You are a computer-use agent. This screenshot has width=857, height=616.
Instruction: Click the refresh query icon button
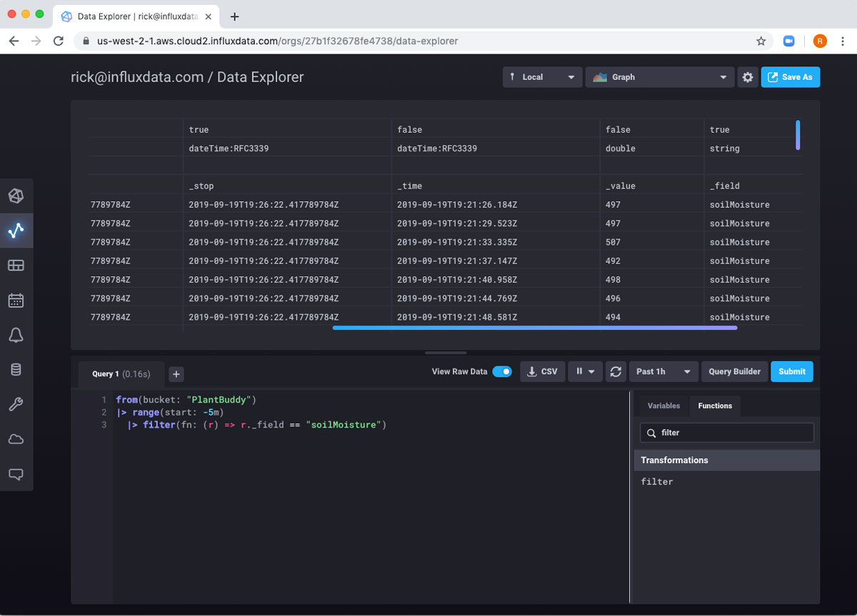[615, 371]
